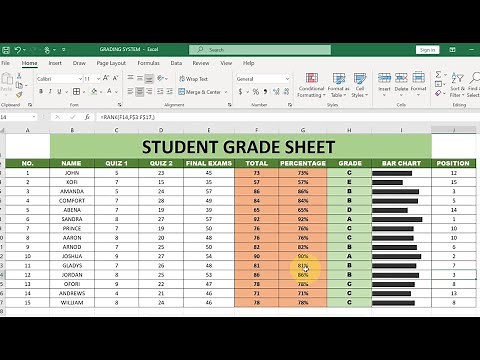This screenshot has width=480, height=360.
Task: Click the Search box in title bar
Action: point(260,50)
